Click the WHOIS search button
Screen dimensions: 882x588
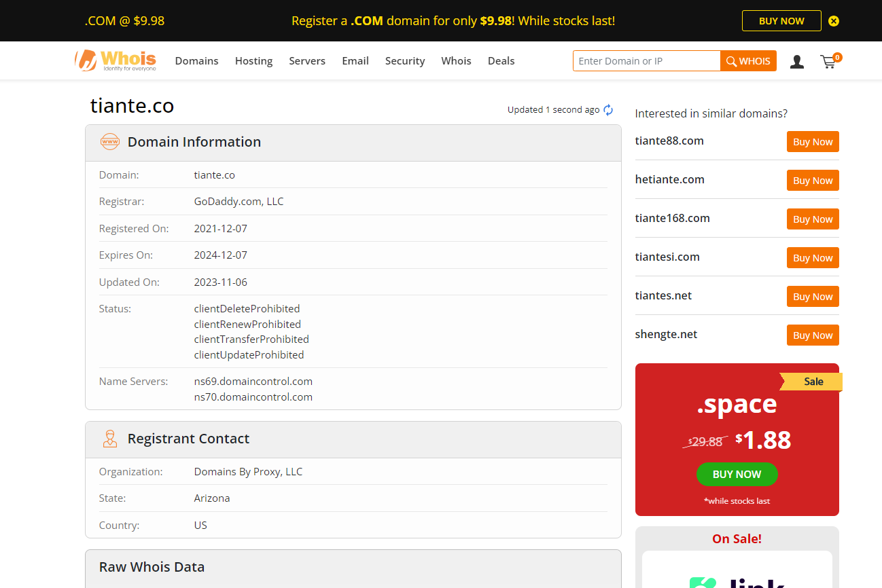748,61
